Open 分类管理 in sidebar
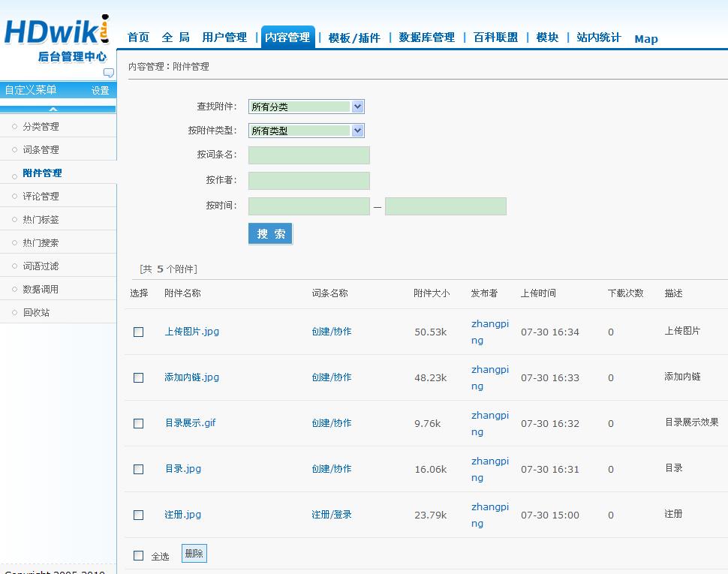The height and width of the screenshot is (574, 728). coord(41,126)
